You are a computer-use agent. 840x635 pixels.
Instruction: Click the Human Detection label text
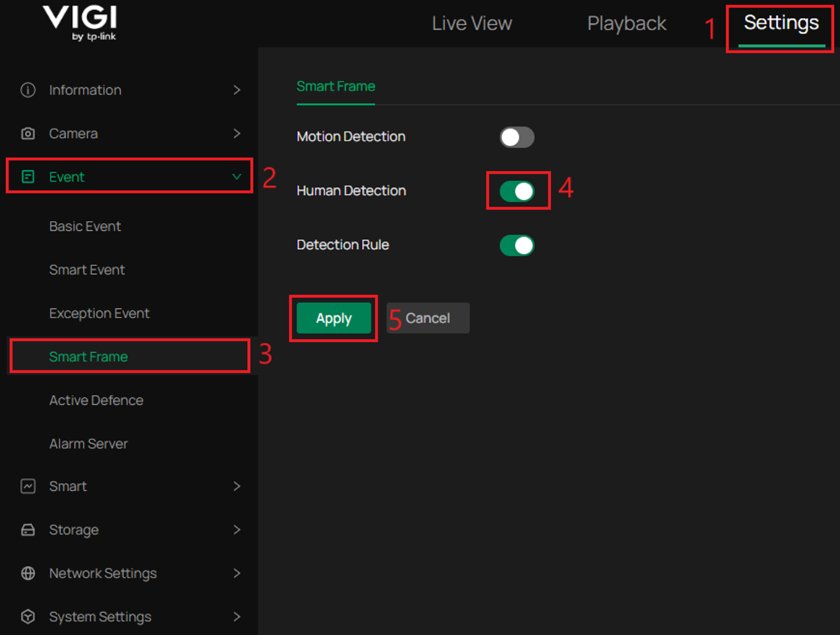tap(351, 191)
